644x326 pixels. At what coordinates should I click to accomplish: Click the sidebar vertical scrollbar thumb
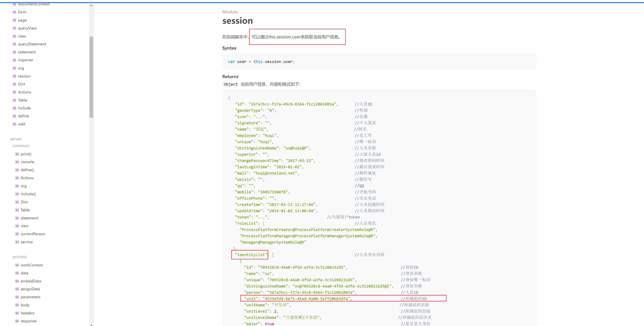[x=91, y=77]
